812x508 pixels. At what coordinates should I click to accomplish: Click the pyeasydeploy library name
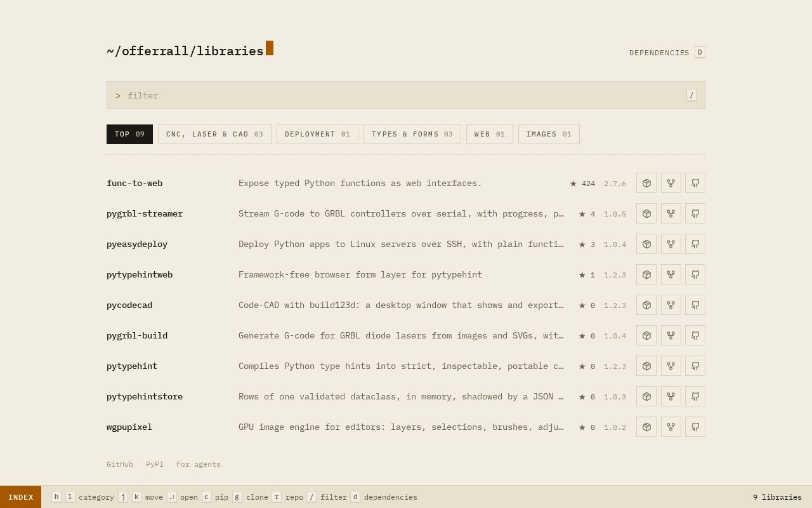(137, 244)
